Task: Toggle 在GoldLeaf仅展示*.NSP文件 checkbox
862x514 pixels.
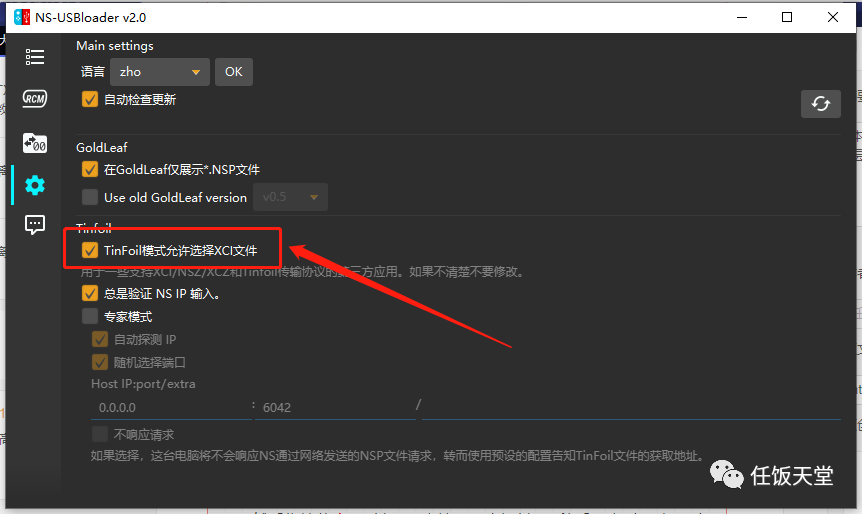Action: 90,169
